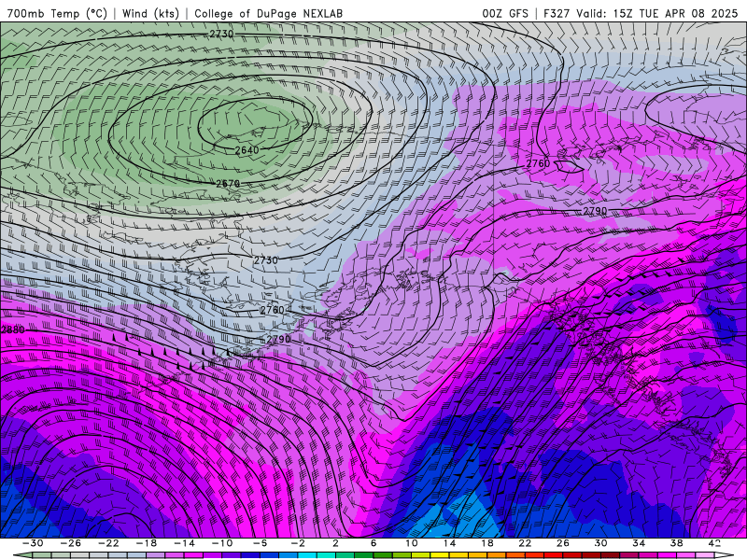Click the 34 color scale label

pyautogui.click(x=639, y=543)
